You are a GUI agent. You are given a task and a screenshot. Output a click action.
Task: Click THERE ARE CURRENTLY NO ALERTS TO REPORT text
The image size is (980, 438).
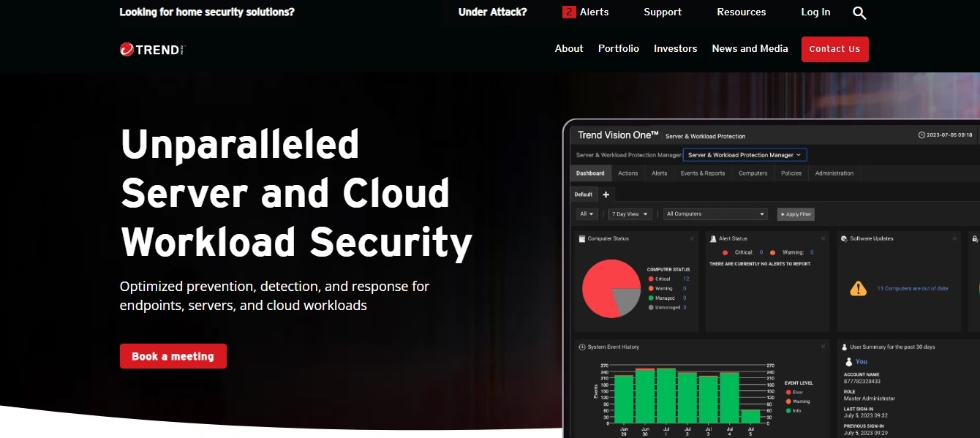tap(760, 263)
